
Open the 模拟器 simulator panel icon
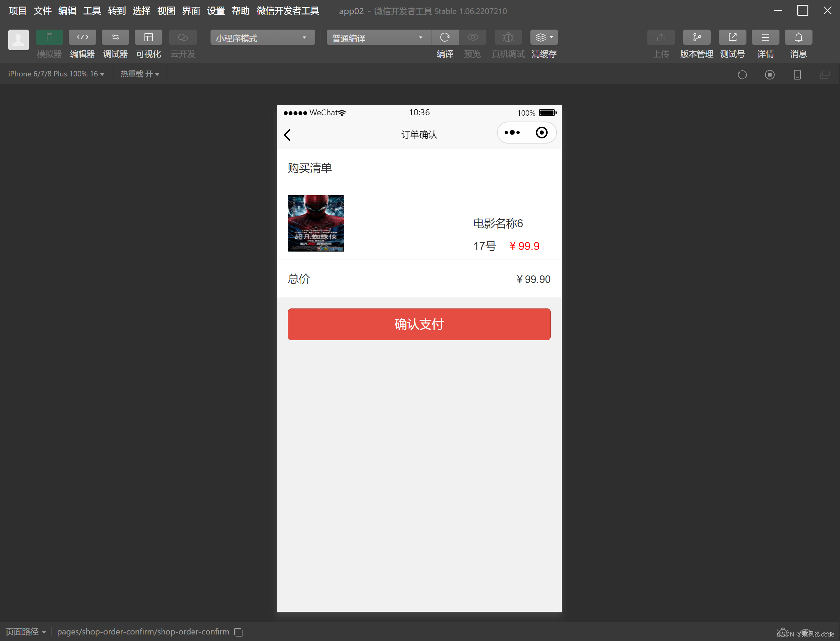[49, 37]
